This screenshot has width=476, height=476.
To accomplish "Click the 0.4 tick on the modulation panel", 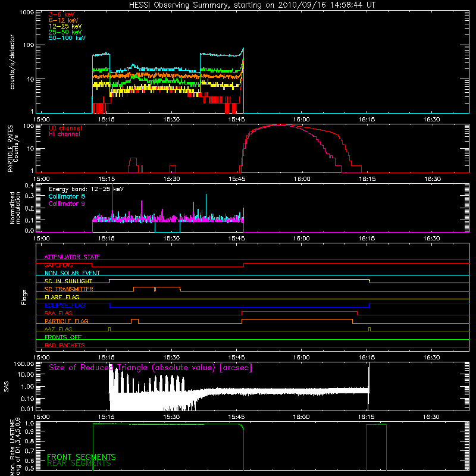I will (x=29, y=186).
